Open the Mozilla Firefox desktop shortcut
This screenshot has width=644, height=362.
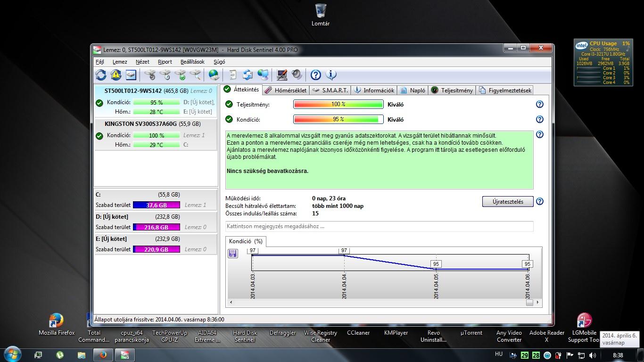pyautogui.click(x=57, y=325)
